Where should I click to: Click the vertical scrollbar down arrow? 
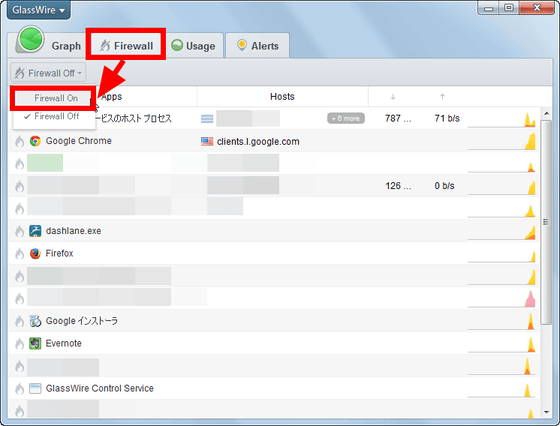tap(546, 412)
